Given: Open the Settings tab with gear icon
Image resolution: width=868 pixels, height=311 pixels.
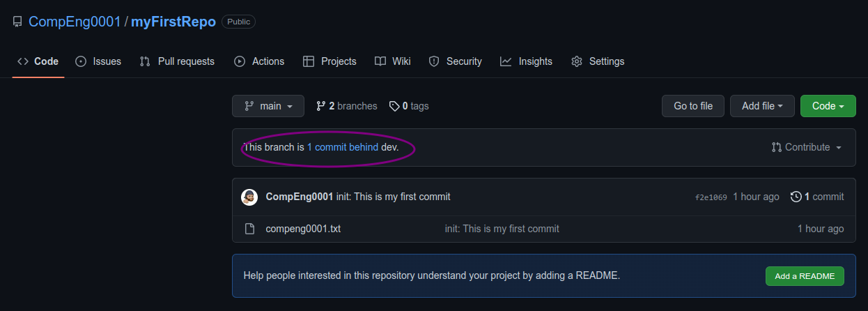Looking at the screenshot, I should pos(598,61).
